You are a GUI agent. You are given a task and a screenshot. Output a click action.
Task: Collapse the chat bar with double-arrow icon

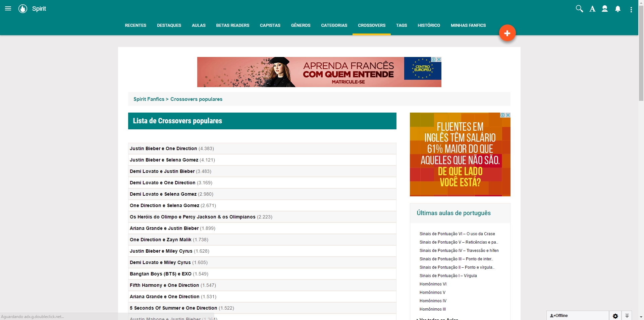627,316
